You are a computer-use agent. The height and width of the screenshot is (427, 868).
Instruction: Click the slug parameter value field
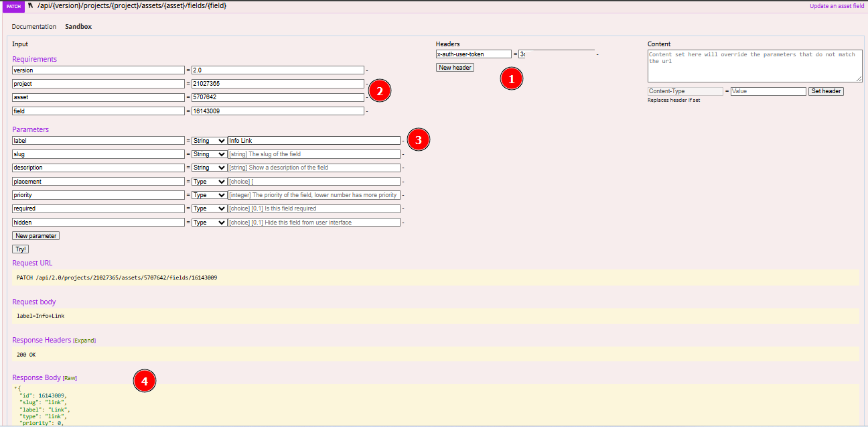pos(314,154)
